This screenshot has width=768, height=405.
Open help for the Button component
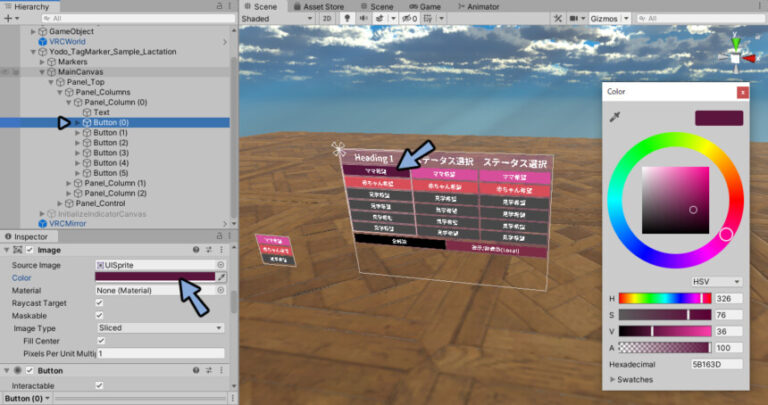tap(196, 370)
